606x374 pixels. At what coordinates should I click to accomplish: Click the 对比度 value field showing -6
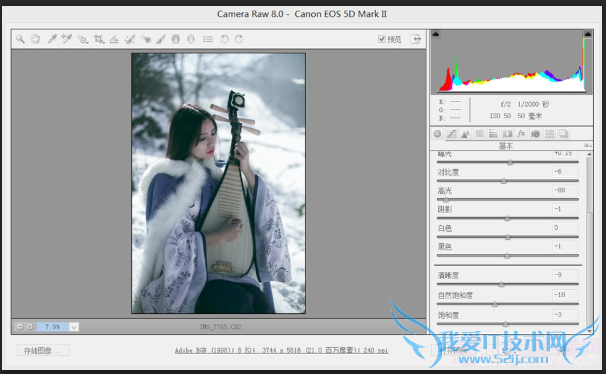point(565,172)
